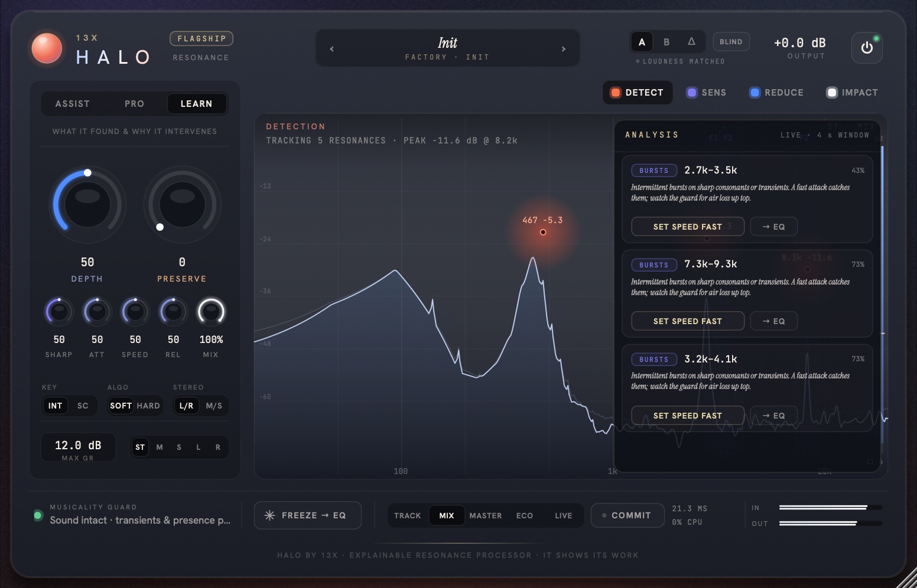The width and height of the screenshot is (917, 588).
Task: Click SET SPEED FAST for 7.3k-9.3k
Action: coord(688,321)
